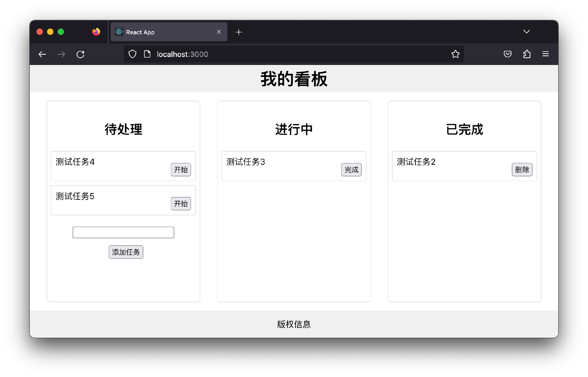588x377 pixels.
Task: Click the browser back arrow
Action: click(42, 55)
